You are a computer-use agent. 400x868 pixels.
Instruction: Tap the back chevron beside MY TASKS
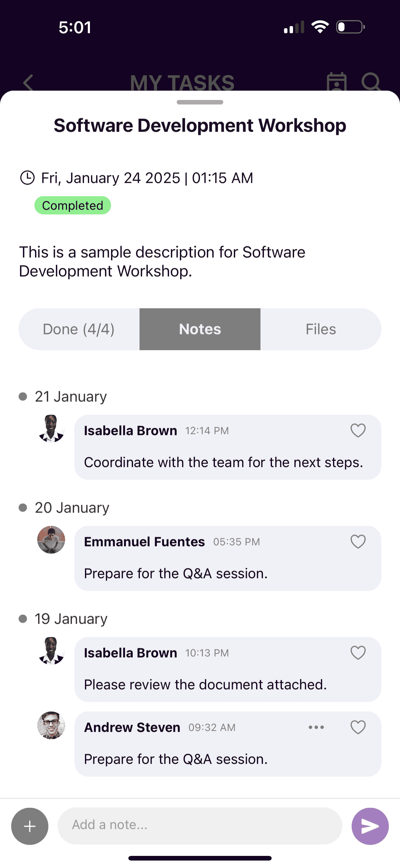click(x=28, y=83)
